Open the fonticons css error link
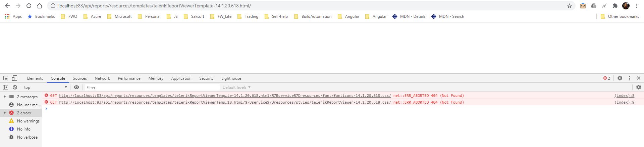Image resolution: width=644 pixels, height=147 pixels. (x=225, y=96)
